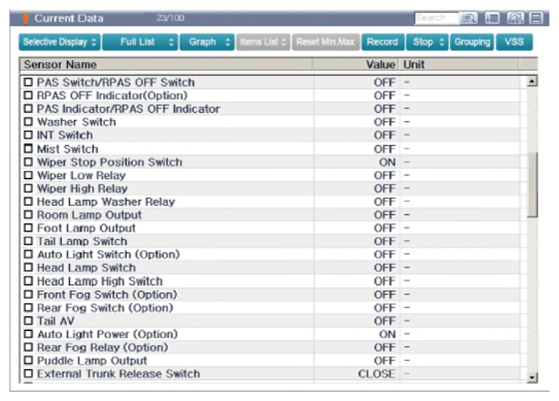This screenshot has height=401, width=559.
Task: Select the Auto Light Power (Option) checkbox
Action: (28, 334)
